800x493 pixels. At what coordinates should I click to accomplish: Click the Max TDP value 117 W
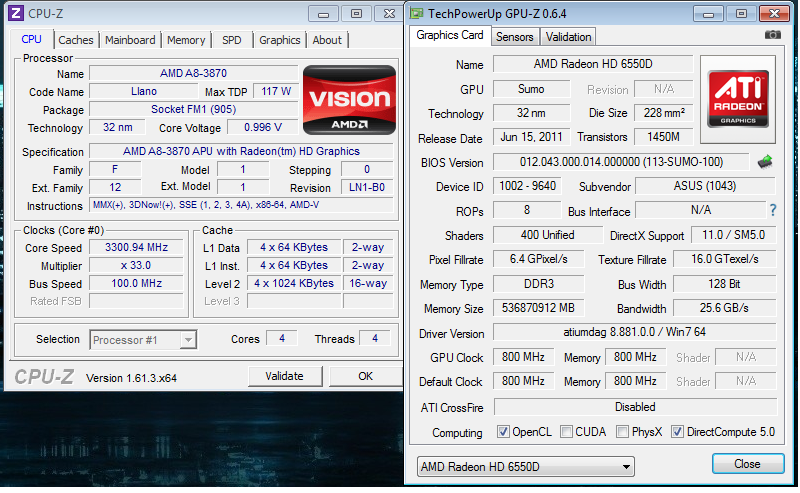tap(276, 91)
